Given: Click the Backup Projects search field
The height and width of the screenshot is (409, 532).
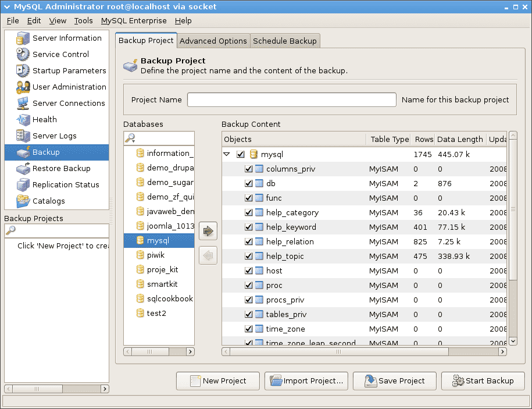Looking at the screenshot, I should [x=56, y=230].
